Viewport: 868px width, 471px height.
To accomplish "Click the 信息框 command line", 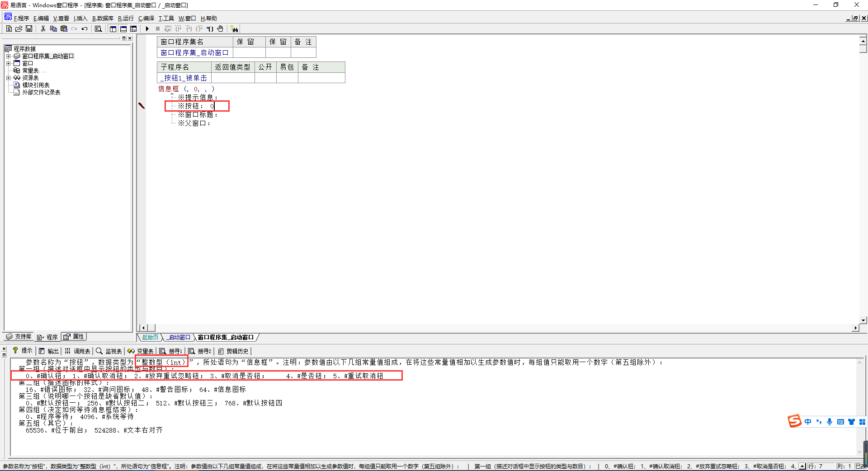I will (x=186, y=89).
